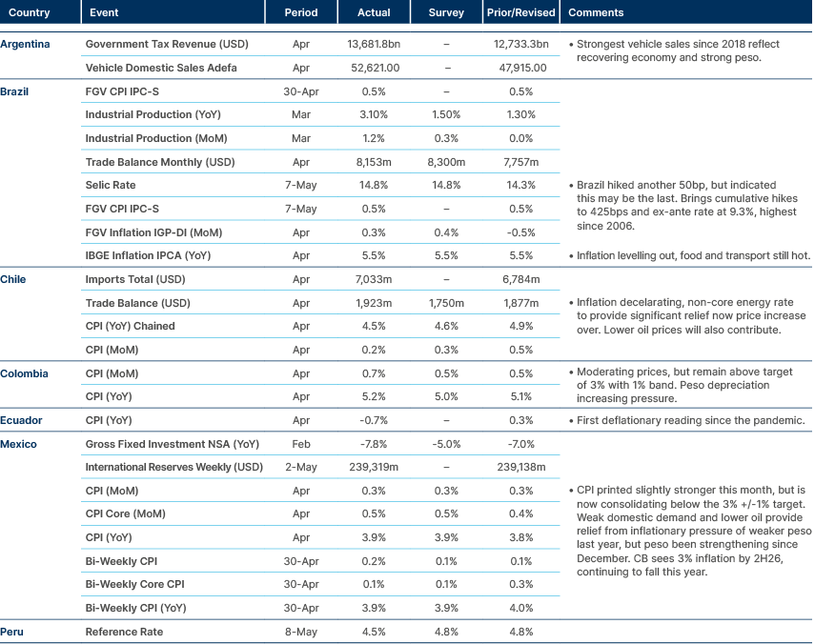Click the 1,750m survey value
The image size is (815, 644).
(446, 303)
